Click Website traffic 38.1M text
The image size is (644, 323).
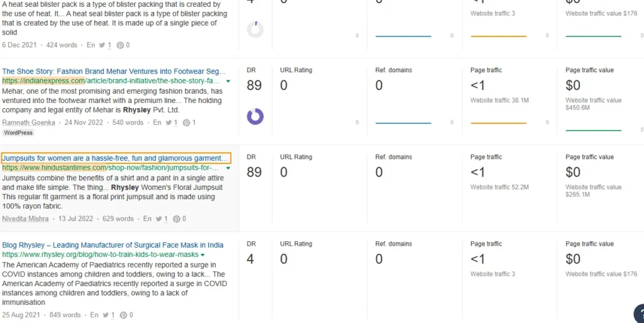pyautogui.click(x=499, y=100)
